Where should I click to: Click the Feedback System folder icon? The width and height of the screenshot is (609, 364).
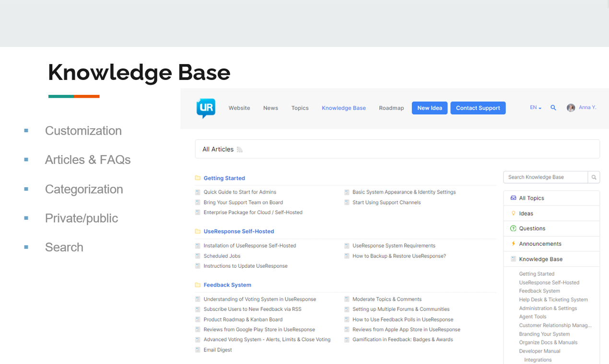click(x=198, y=285)
